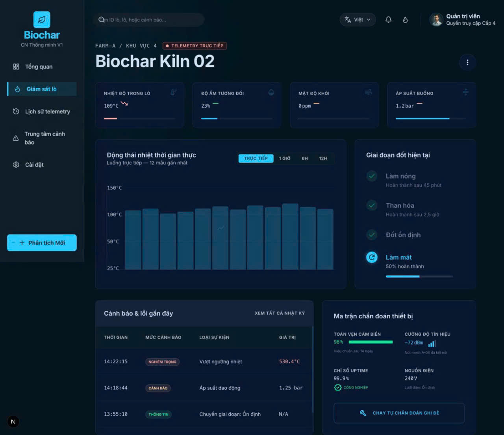Open the Lịch sử telemetry history icon
Image resolution: width=504 pixels, height=435 pixels.
(x=16, y=112)
